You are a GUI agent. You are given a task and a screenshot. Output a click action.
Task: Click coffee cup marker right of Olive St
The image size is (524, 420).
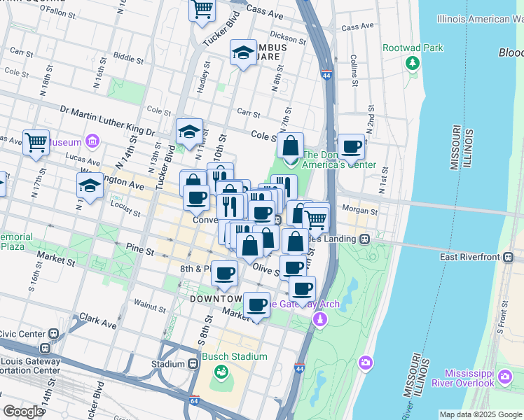coord(294,267)
